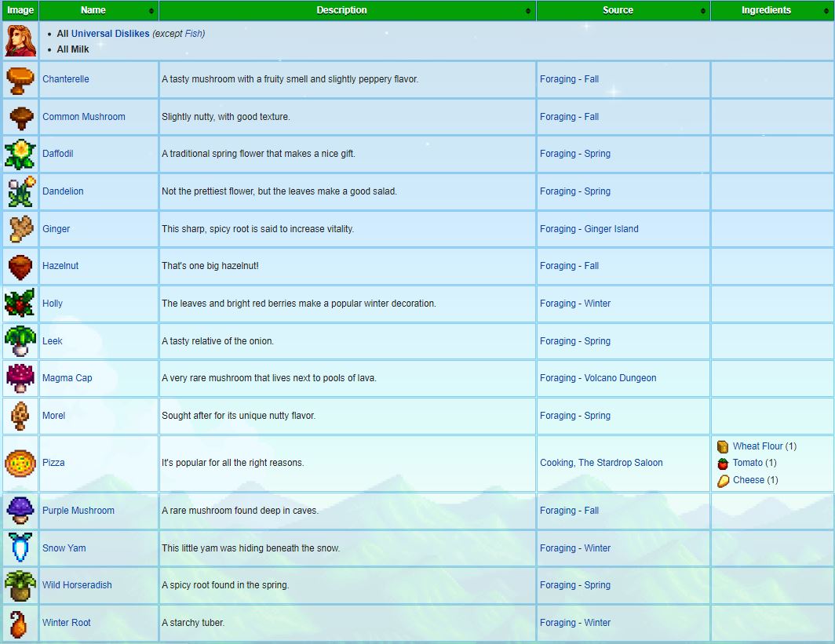The height and width of the screenshot is (644, 835).
Task: Click the Purple Mushroom icon
Action: point(20,511)
